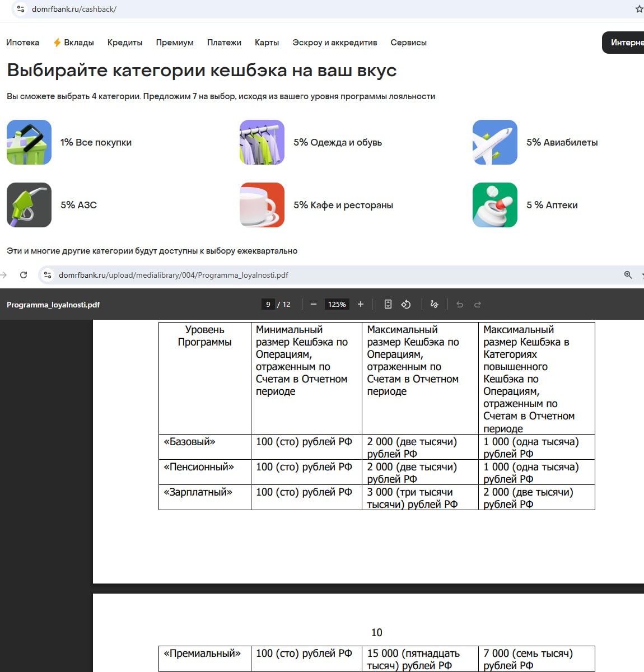This screenshot has width=644, height=672.
Task: Click the PDF page number field
Action: point(268,304)
